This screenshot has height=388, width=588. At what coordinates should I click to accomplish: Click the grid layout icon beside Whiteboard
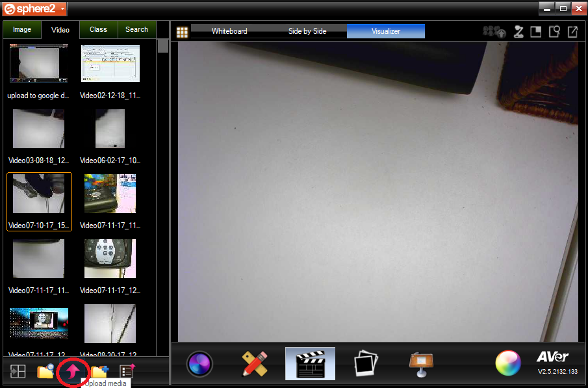182,32
